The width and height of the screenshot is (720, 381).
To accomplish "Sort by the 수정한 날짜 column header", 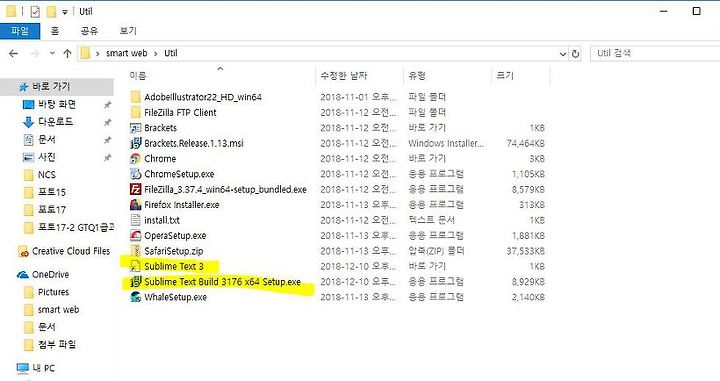I will point(343,76).
